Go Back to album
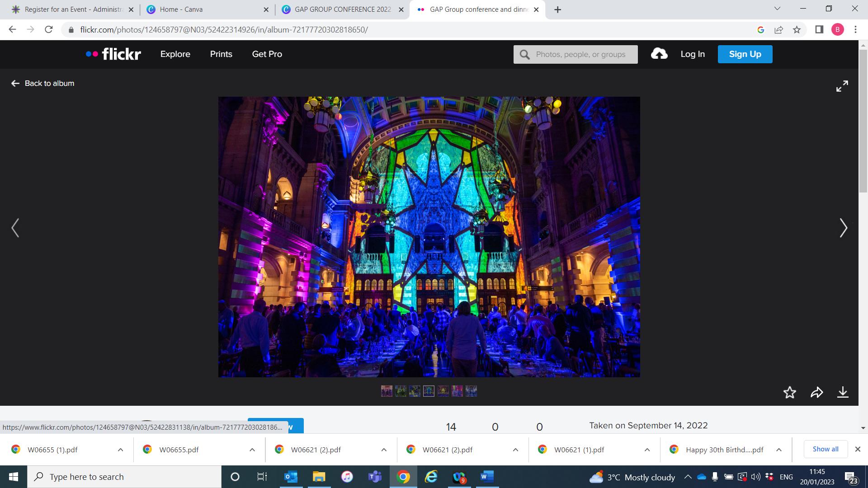Viewport: 868px width, 488px height. (42, 83)
